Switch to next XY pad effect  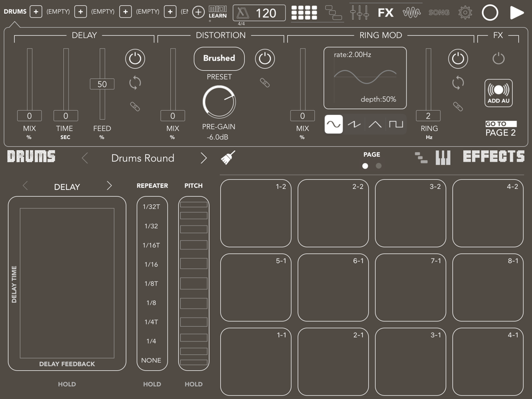click(109, 186)
